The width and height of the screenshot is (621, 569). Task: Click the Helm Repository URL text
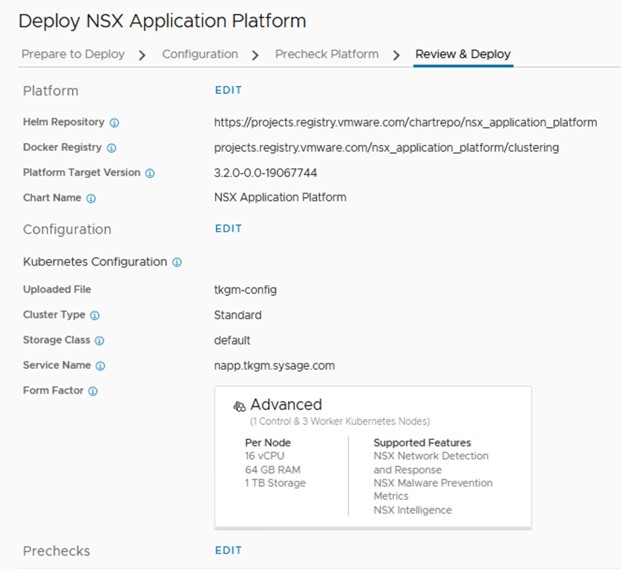405,123
